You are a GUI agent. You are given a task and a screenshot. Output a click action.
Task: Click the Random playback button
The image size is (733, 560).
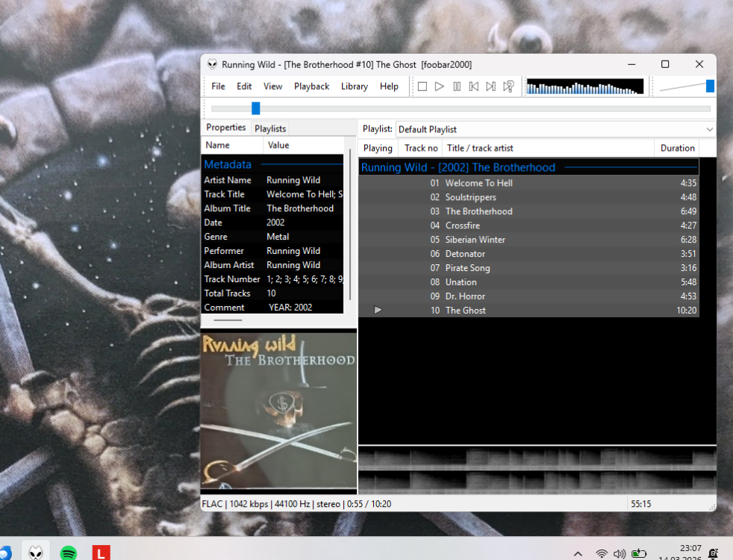508,87
